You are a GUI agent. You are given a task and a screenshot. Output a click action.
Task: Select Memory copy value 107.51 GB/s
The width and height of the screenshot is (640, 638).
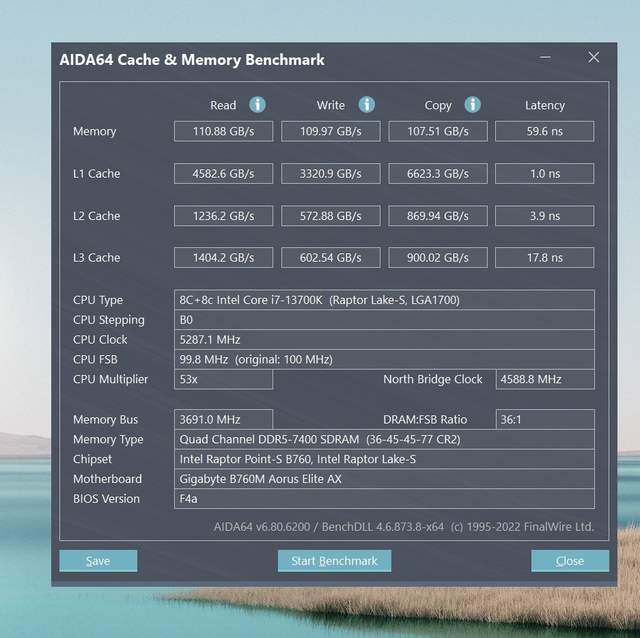438,131
